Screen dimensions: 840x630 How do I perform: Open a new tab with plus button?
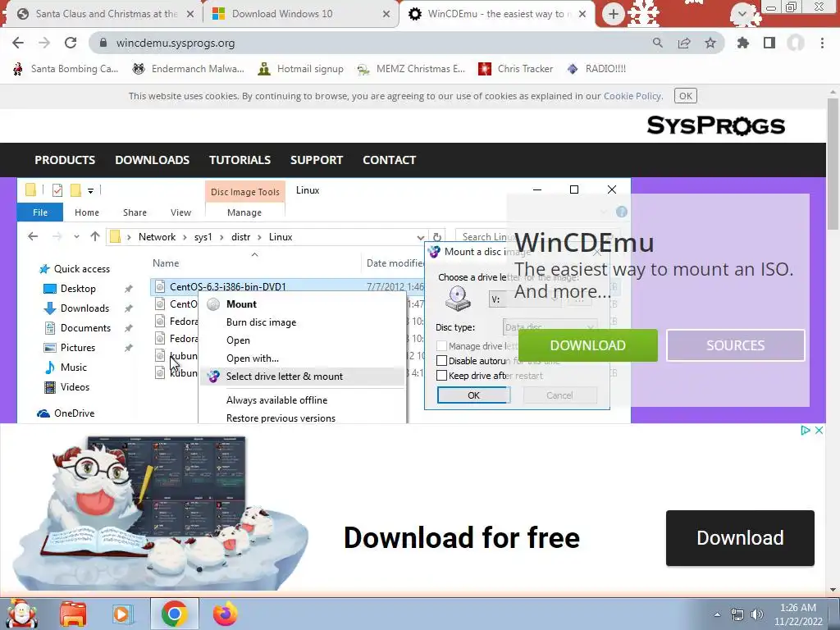614,14
